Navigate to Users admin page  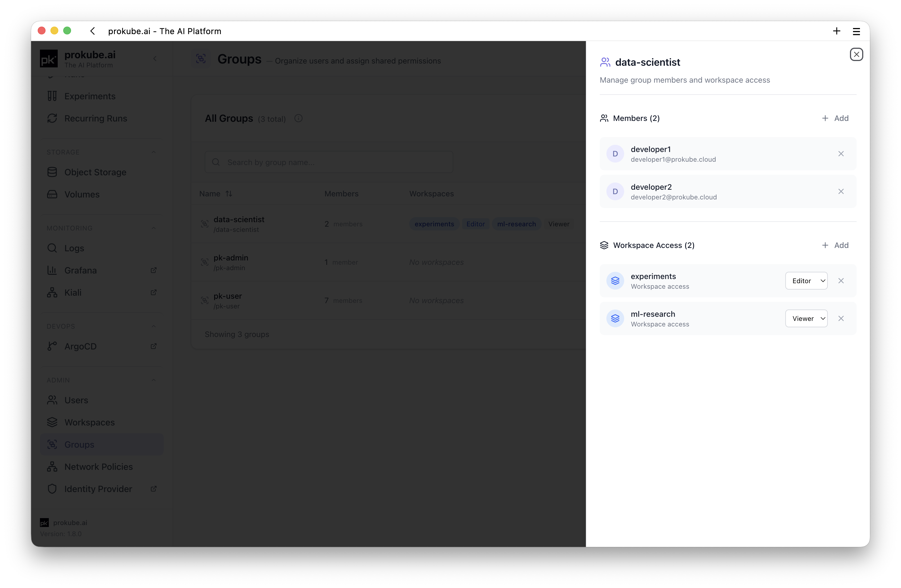[x=102, y=400]
